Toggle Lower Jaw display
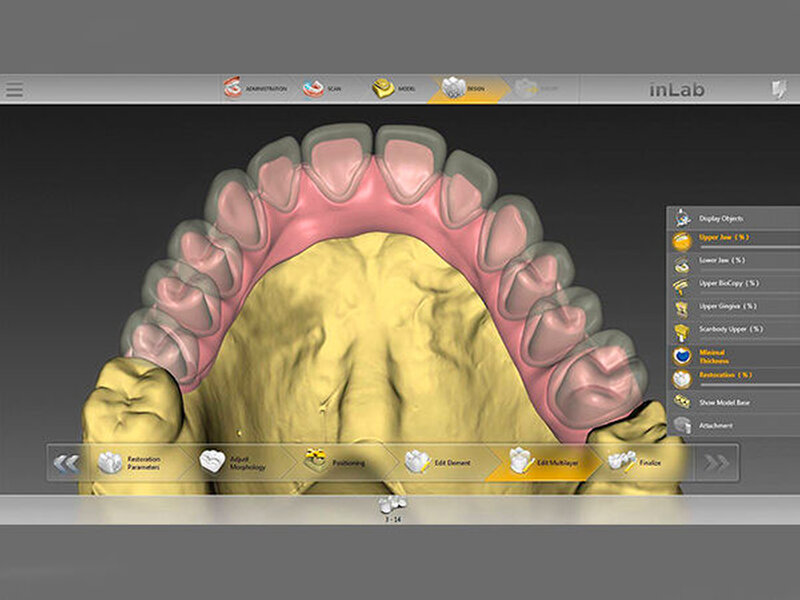The width and height of the screenshot is (800, 600). click(x=682, y=262)
